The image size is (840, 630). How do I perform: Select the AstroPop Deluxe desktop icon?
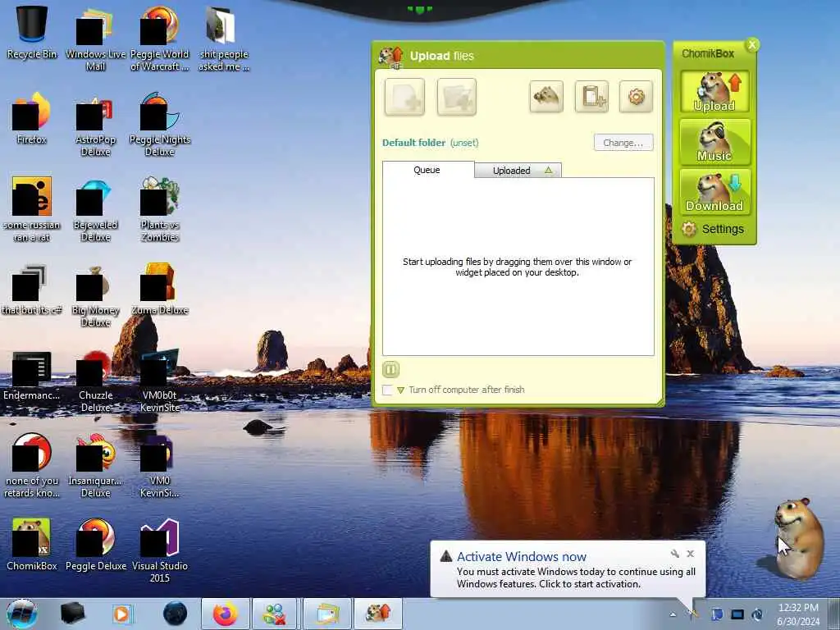coord(95,126)
